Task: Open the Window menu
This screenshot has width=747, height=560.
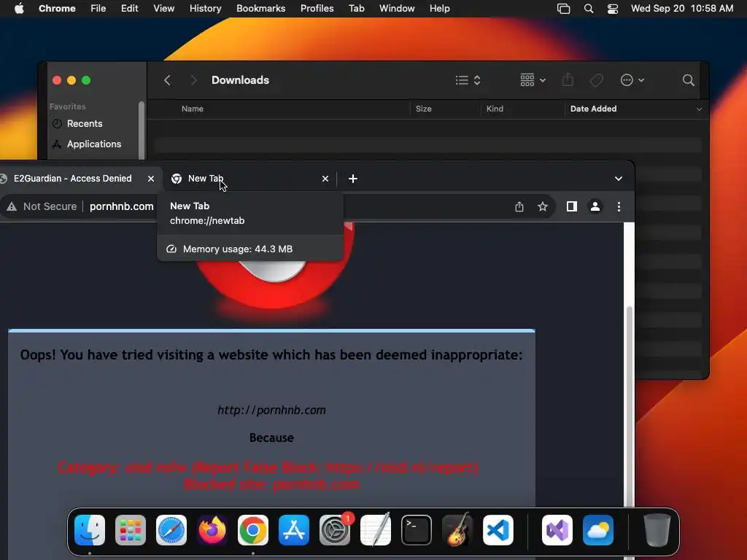Action: point(397,9)
